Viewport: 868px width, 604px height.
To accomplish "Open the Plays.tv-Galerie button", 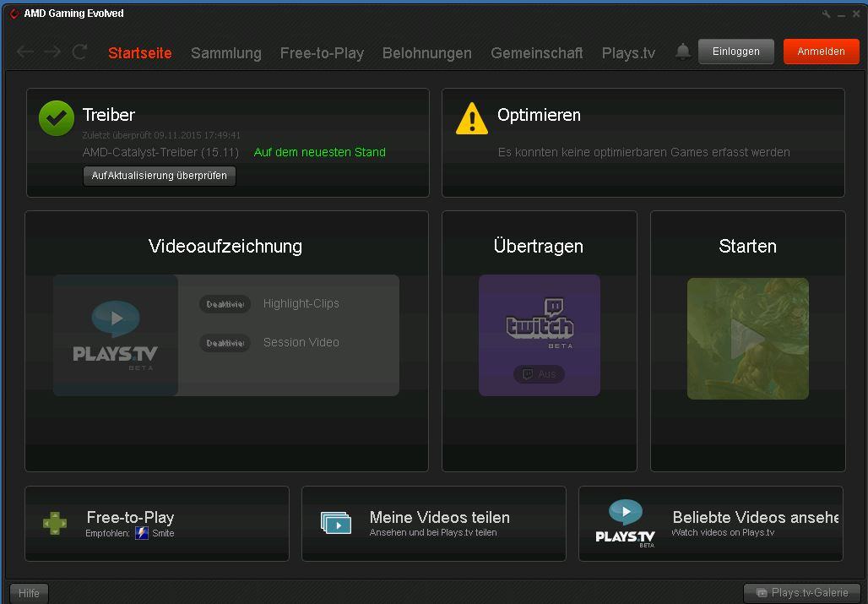I will point(802,593).
